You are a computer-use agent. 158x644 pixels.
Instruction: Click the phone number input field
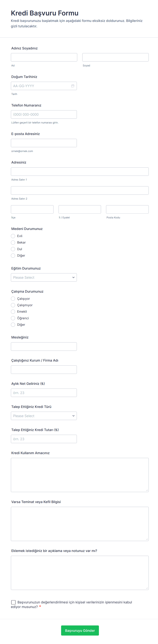tap(44, 114)
